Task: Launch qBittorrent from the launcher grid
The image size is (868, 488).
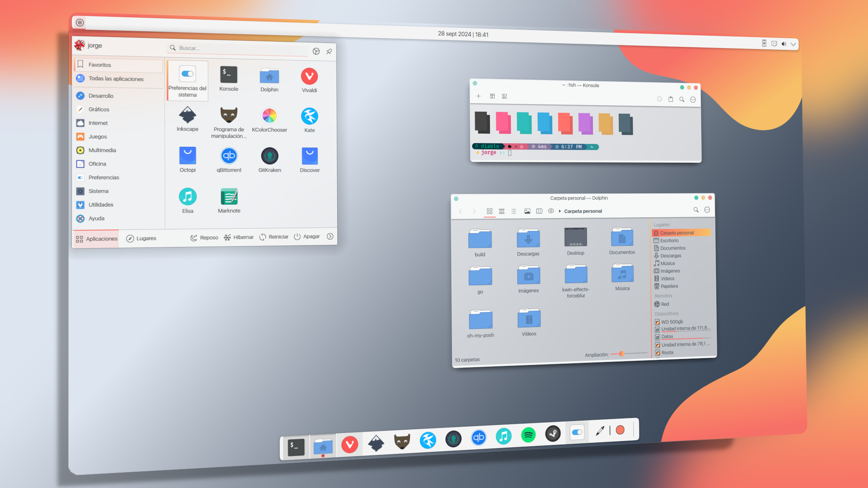Action: point(229,160)
